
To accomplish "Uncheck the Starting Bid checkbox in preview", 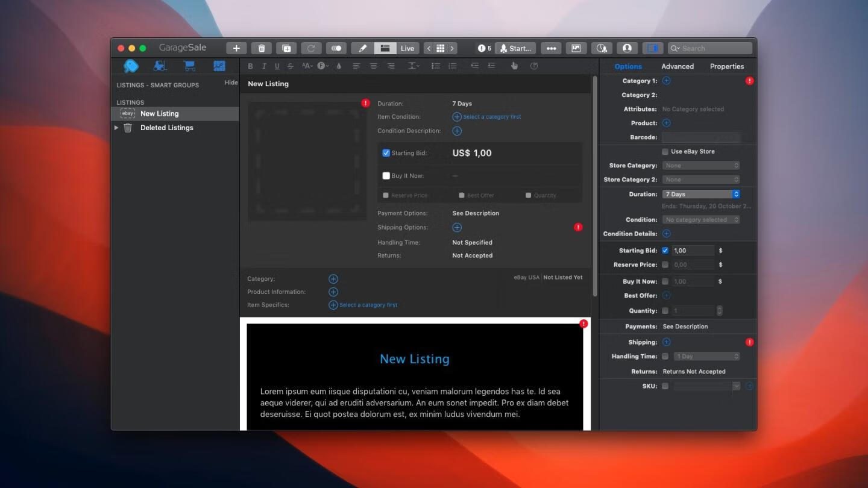I will [386, 153].
